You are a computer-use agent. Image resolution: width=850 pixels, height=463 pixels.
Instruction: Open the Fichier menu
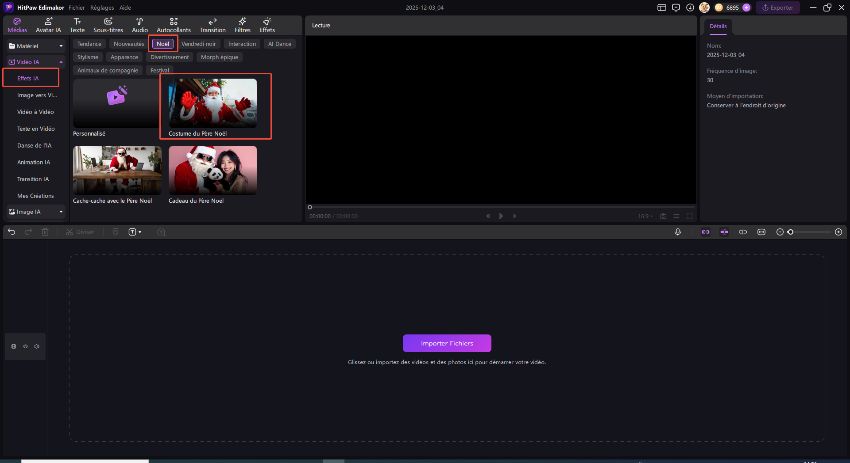[x=77, y=7]
